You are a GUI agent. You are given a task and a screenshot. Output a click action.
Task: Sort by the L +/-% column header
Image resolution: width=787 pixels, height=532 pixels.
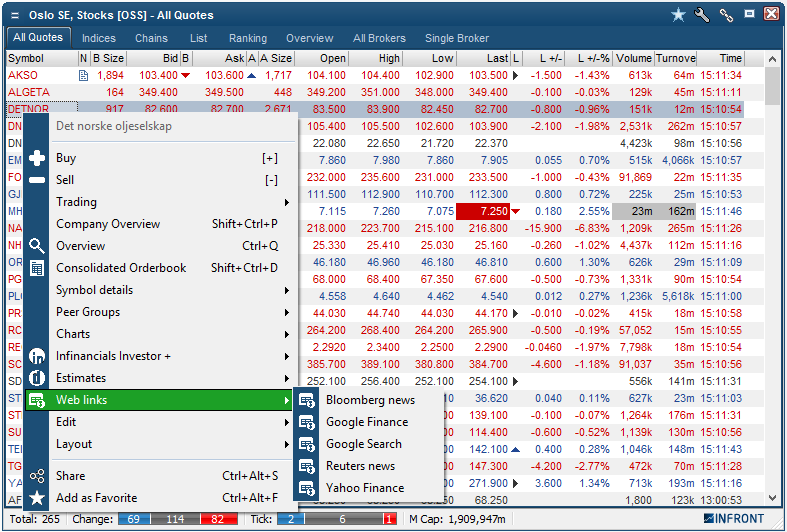[x=588, y=59]
